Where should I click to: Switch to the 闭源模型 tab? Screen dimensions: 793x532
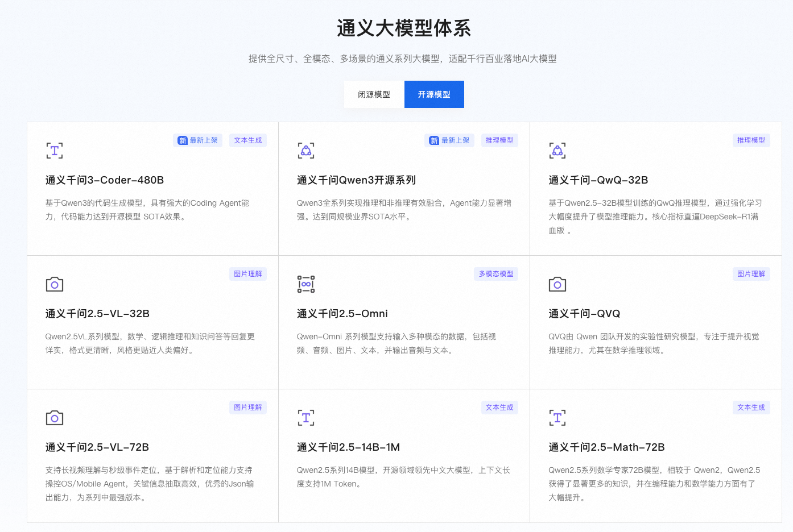click(374, 94)
